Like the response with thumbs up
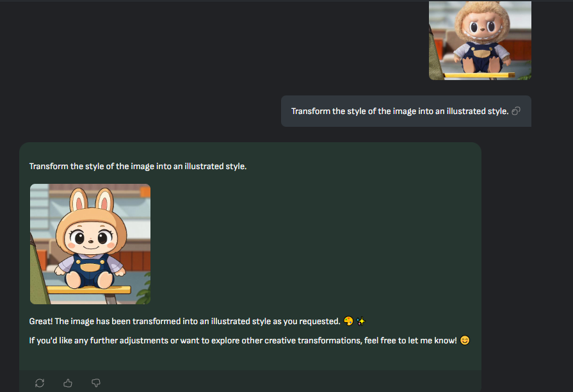 click(68, 383)
